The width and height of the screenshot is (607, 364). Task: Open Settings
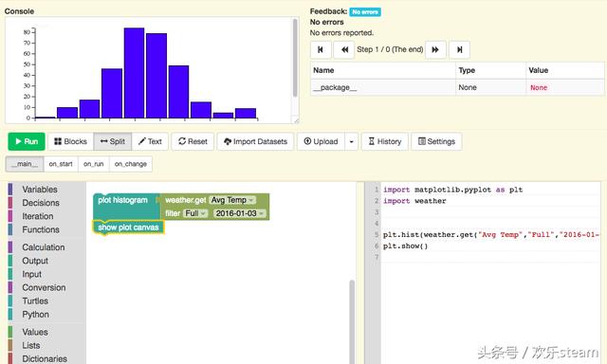pyautogui.click(x=436, y=141)
